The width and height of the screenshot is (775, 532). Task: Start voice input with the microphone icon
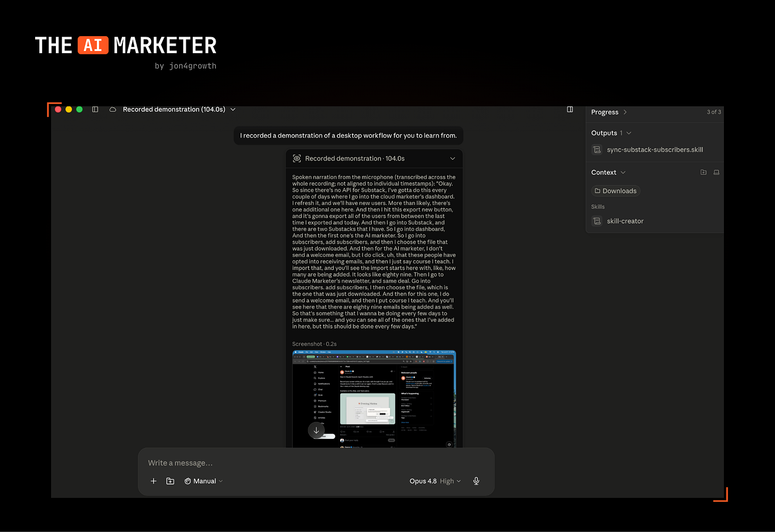click(476, 481)
